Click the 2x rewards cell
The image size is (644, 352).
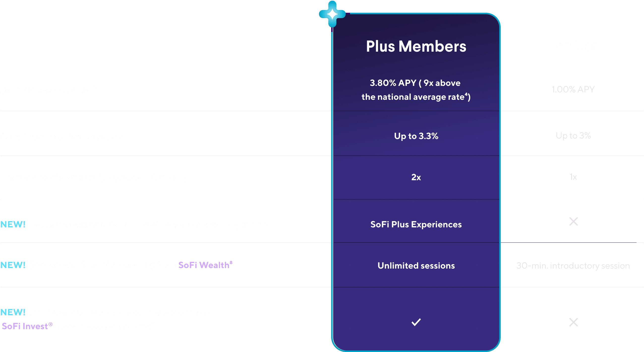(416, 177)
